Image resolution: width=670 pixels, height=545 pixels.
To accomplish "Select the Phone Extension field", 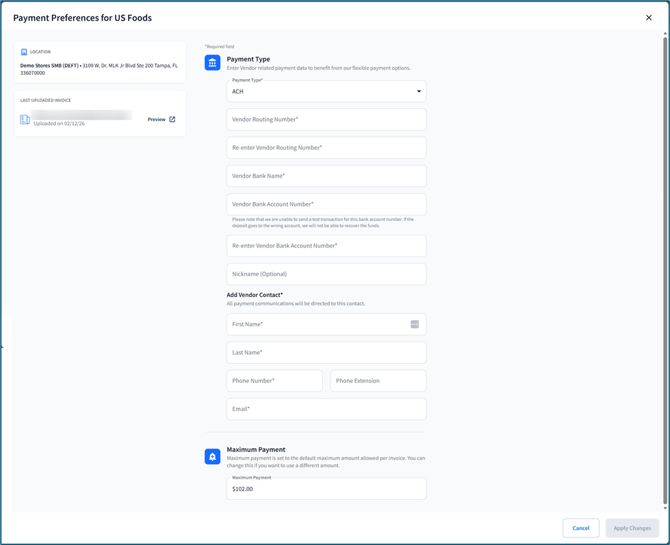I will (x=378, y=381).
